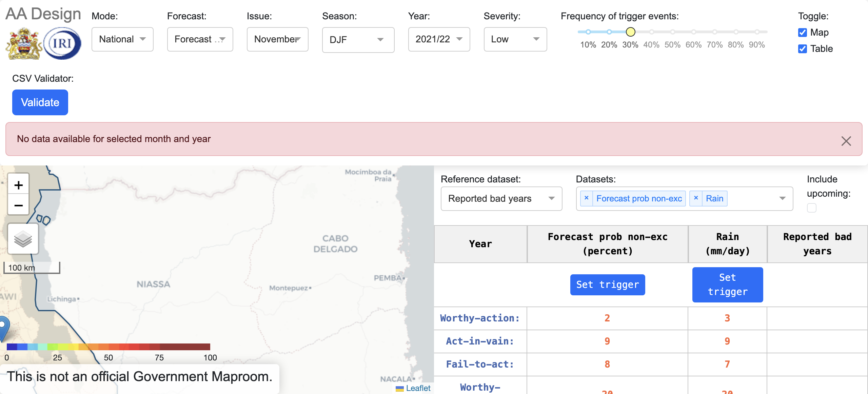868x394 pixels.
Task: Dismiss the no data available alert
Action: coord(846,141)
